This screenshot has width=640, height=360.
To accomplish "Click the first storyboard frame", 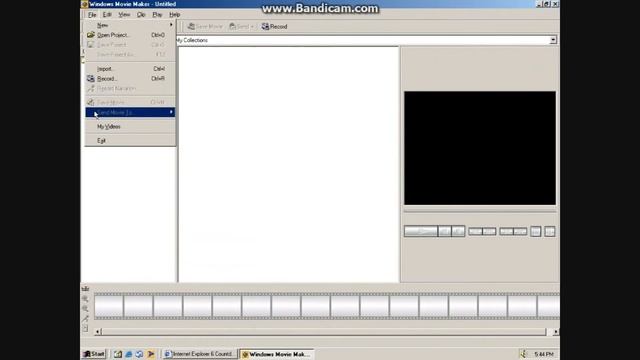I will coord(109,306).
